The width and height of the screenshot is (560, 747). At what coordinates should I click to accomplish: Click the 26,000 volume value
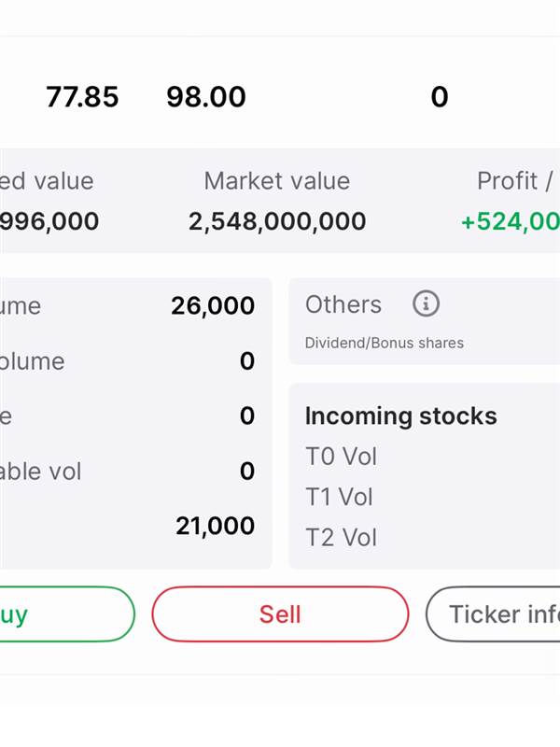(213, 306)
